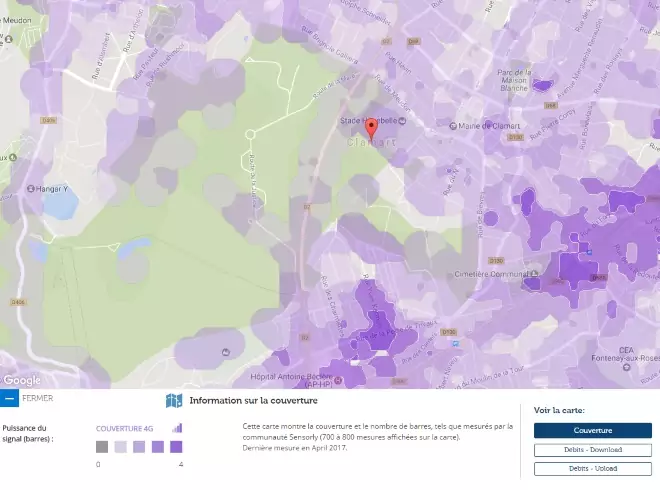Click the map icon beside Information sur la couverture
This screenshot has width=660, height=490.
[174, 401]
